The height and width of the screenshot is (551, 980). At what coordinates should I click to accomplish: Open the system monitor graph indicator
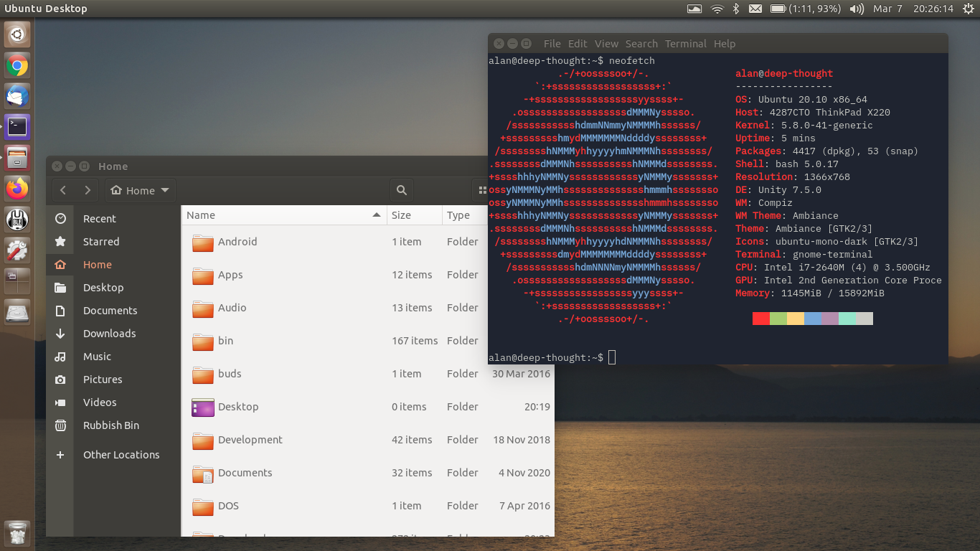click(694, 9)
